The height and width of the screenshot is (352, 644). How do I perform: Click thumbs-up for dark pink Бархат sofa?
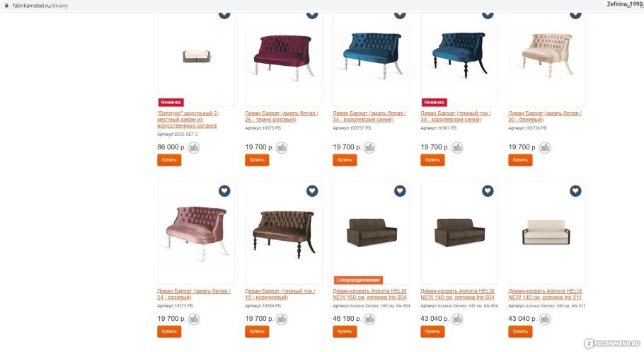click(282, 147)
